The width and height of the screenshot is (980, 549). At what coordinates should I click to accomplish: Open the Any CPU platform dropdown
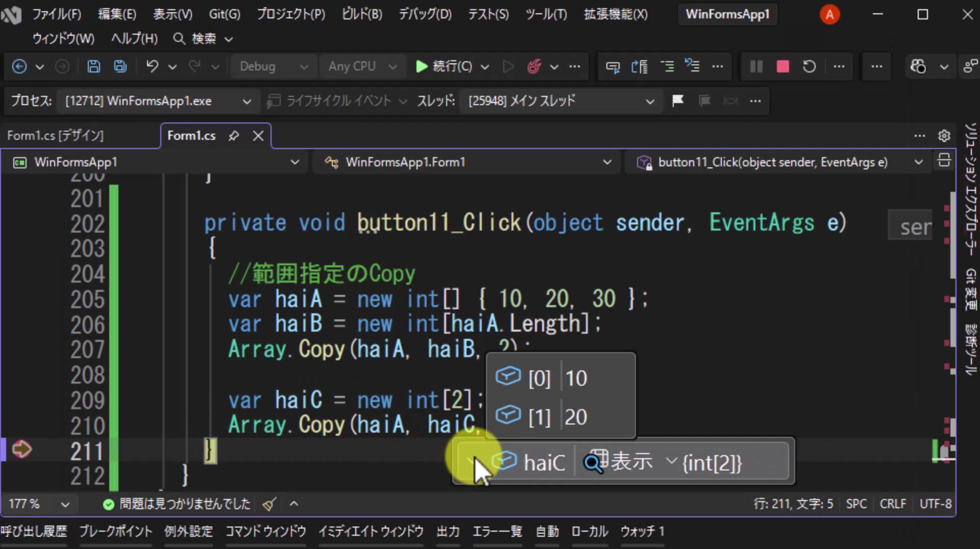pyautogui.click(x=363, y=66)
